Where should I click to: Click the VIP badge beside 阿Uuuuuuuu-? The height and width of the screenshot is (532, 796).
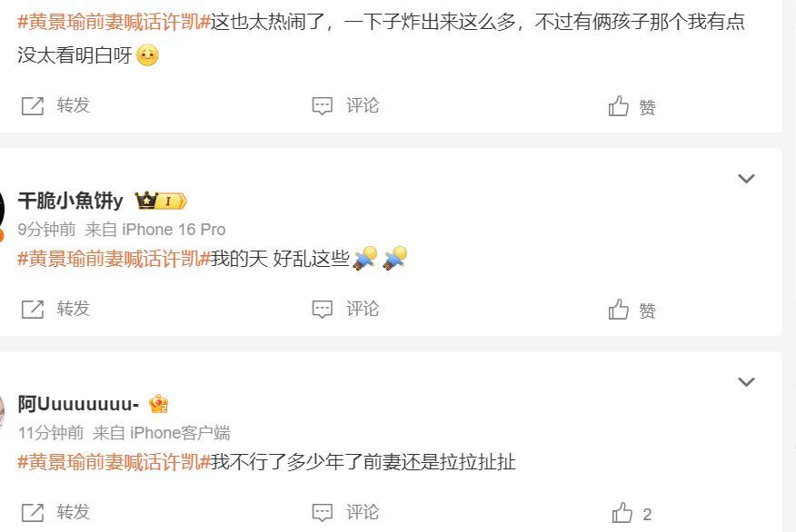coord(158,404)
